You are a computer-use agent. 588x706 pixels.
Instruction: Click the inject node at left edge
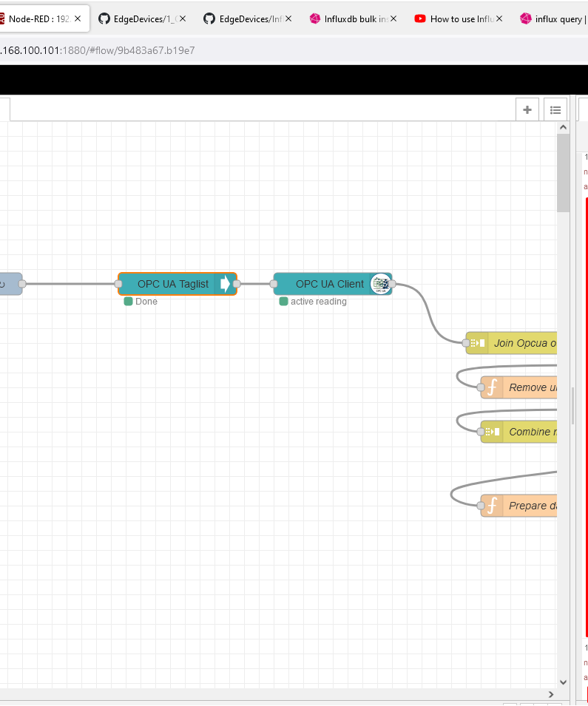7,284
